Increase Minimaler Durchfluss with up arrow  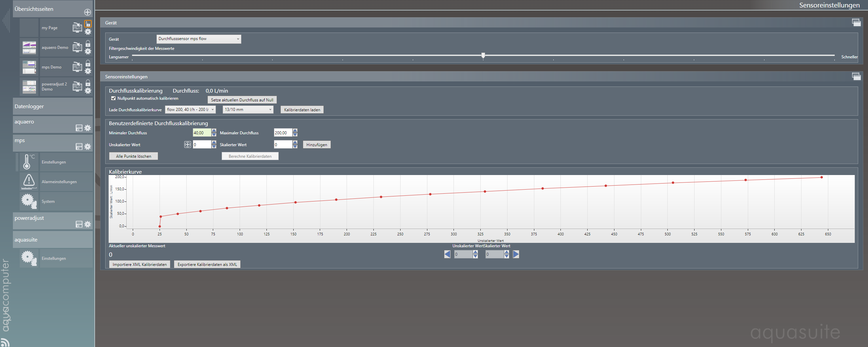tap(214, 131)
